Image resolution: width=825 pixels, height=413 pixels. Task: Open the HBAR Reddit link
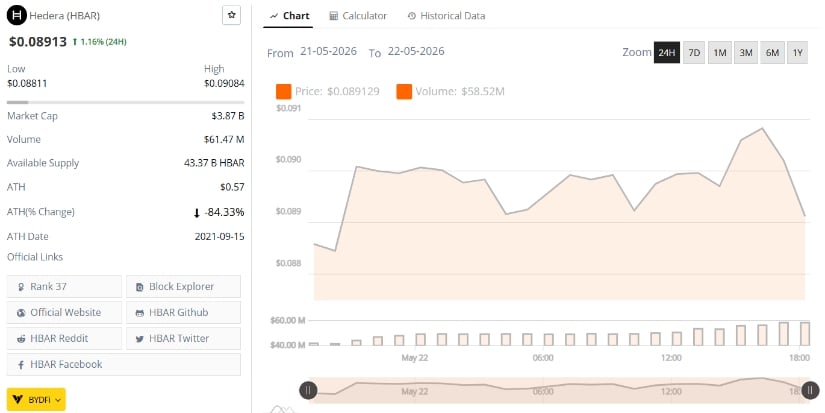[x=64, y=338]
